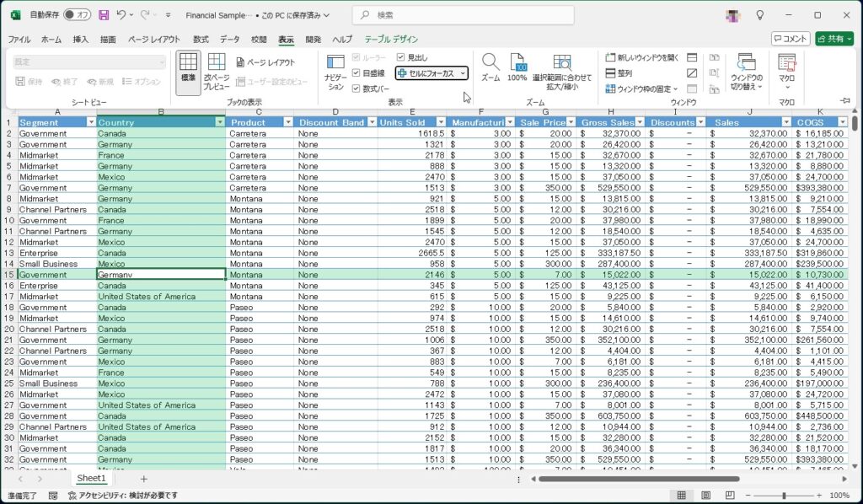This screenshot has width=863, height=504.
Task: Open the セルにフォーカス dropdown arrow
Action: pyautogui.click(x=463, y=73)
